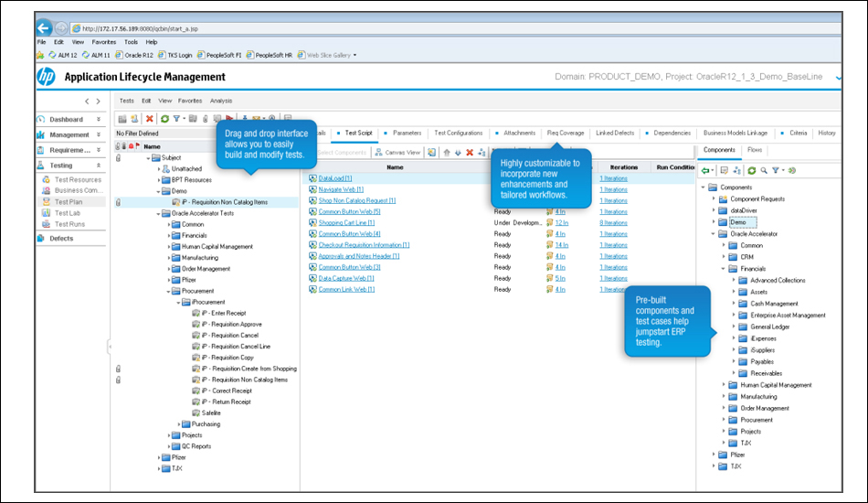
Task: Click the paperclip attachments icon in the Tests toolbar
Action: (x=206, y=119)
